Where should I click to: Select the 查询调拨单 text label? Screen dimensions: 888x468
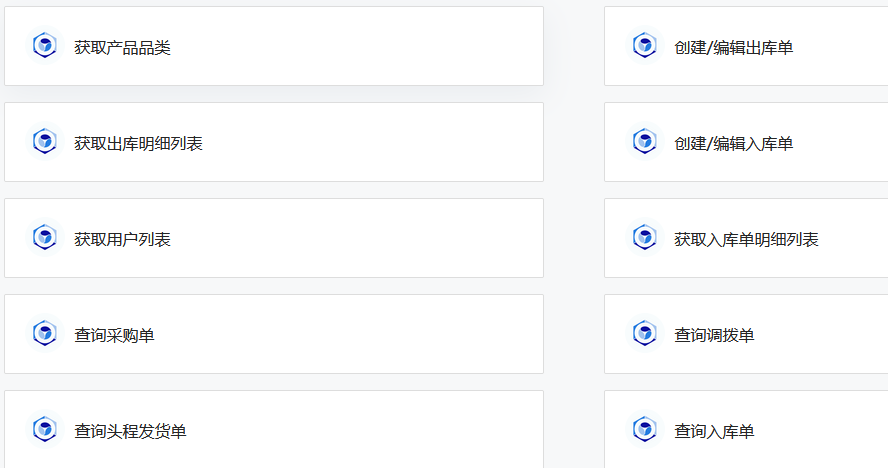click(714, 335)
